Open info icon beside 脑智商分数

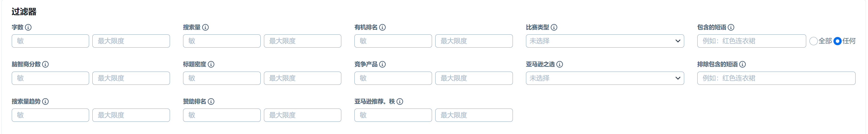(x=46, y=64)
